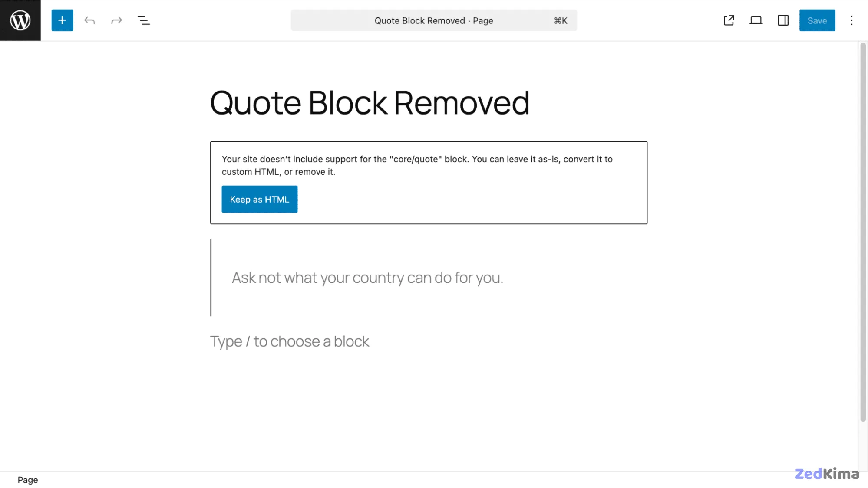Screen dimensions: 868x488
Task: Click the Page breadcrumb label
Action: pos(28,480)
